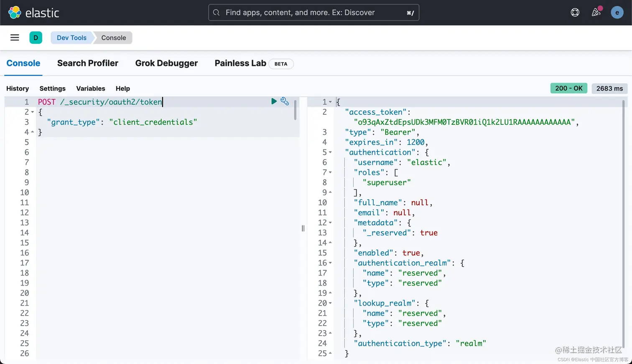Open the user avatar menu

[x=617, y=13]
